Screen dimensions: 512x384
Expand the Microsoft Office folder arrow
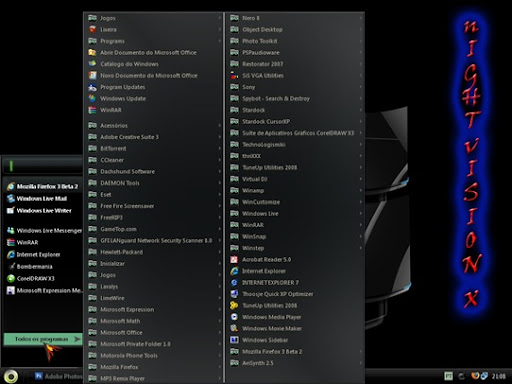click(220, 333)
